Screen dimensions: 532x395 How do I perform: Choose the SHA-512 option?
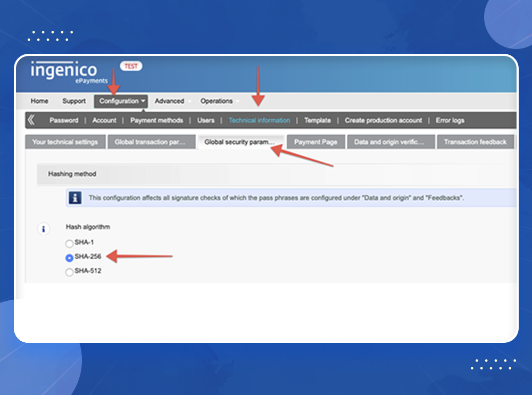click(x=69, y=272)
